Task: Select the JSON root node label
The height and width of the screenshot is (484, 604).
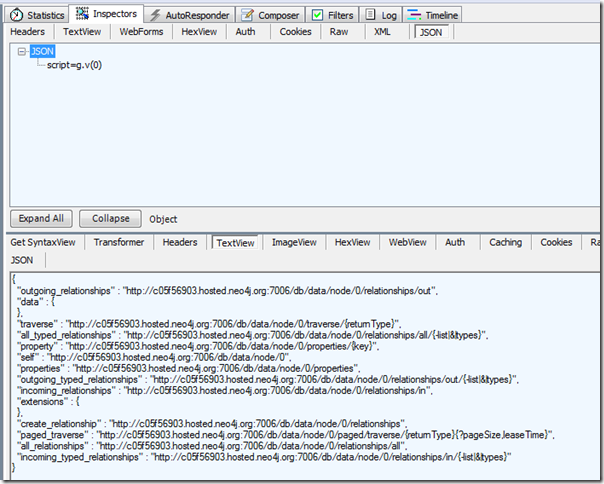Action: pyautogui.click(x=42, y=50)
